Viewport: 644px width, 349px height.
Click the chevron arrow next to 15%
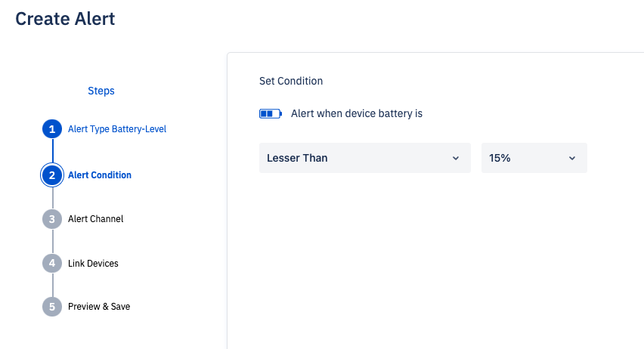coord(571,158)
